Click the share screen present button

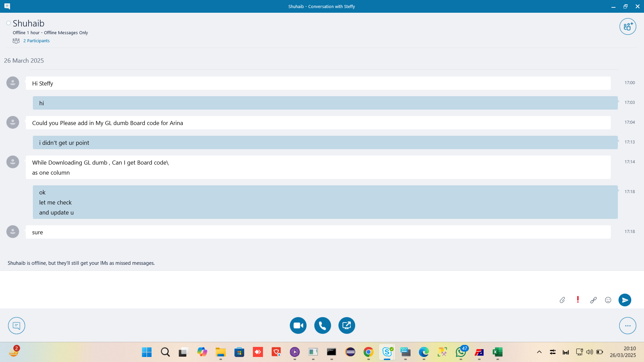tap(346, 325)
